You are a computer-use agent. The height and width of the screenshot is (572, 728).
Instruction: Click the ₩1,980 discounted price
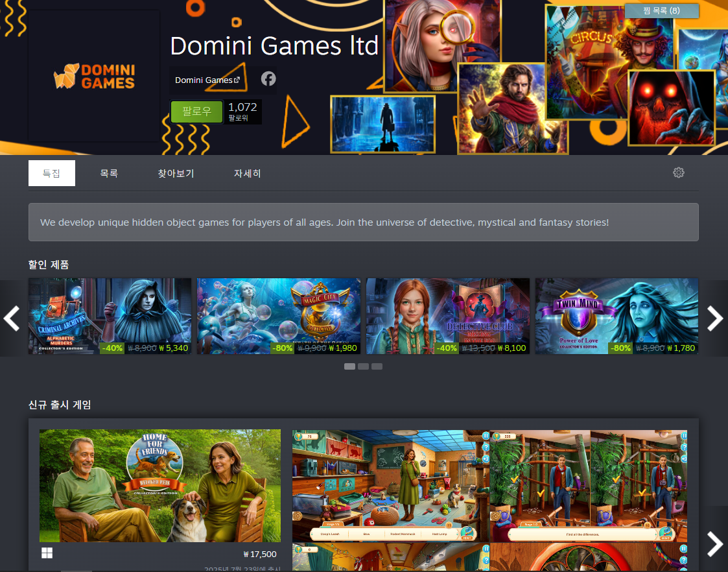point(343,348)
